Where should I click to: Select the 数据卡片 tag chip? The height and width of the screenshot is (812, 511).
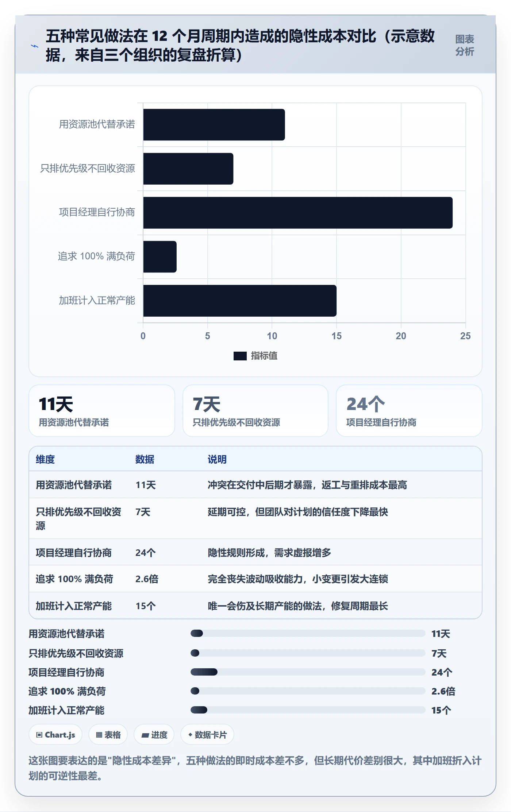[207, 735]
